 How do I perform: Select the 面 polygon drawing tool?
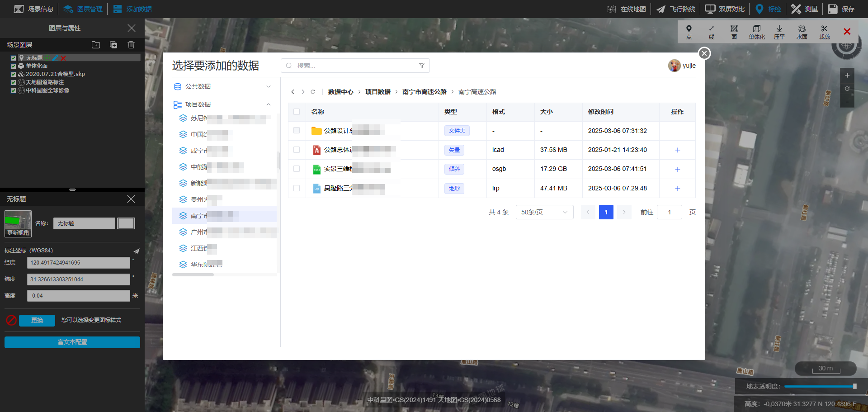point(734,32)
